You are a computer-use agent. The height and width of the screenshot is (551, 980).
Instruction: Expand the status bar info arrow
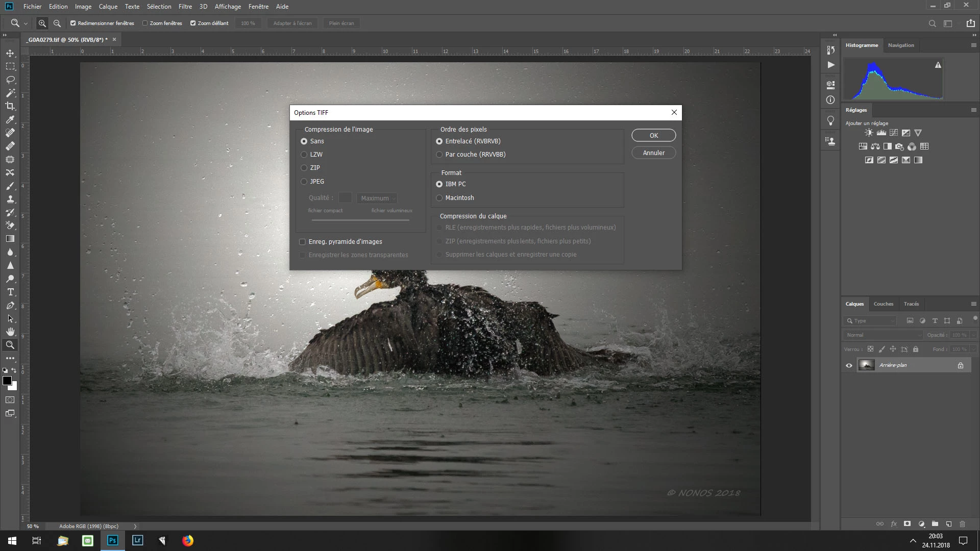[135, 526]
